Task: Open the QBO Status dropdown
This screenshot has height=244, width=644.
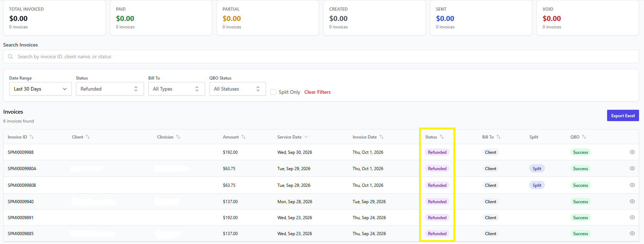Action: pos(238,89)
